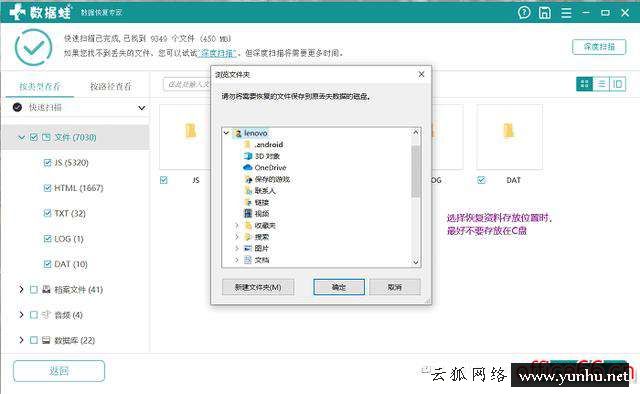Image resolution: width=640 pixels, height=394 pixels.
Task: Select the OneDrive folder
Action: point(270,167)
